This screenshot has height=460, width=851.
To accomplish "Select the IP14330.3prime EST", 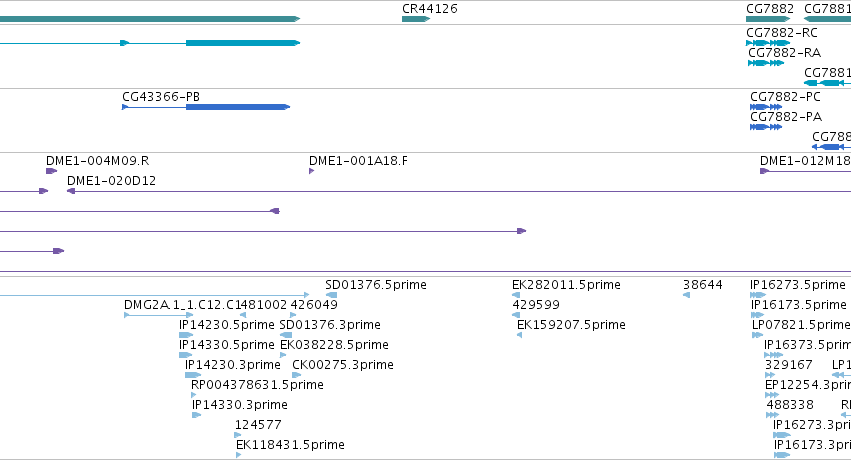I will pos(196,416).
